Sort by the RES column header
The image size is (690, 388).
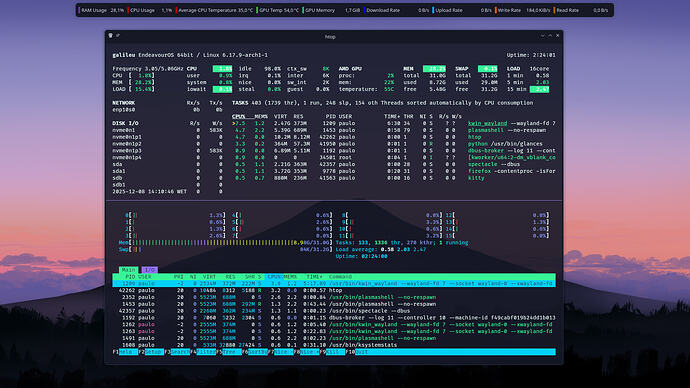[231, 277]
